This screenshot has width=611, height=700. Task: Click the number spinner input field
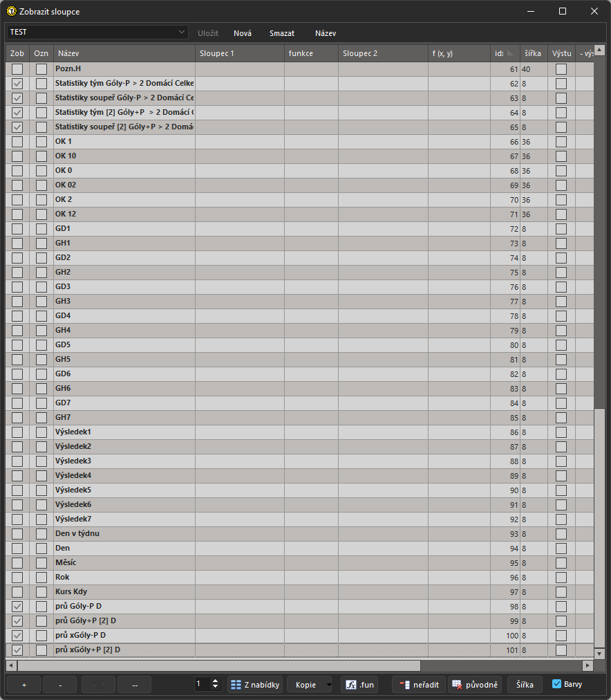click(x=203, y=684)
